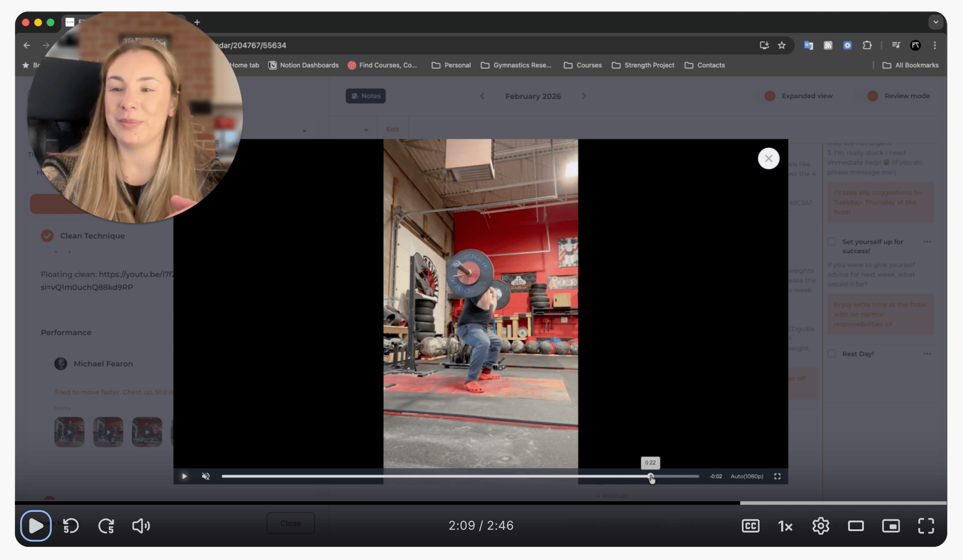Image resolution: width=963 pixels, height=560 pixels.
Task: Switch the player to theater mode
Action: click(856, 526)
